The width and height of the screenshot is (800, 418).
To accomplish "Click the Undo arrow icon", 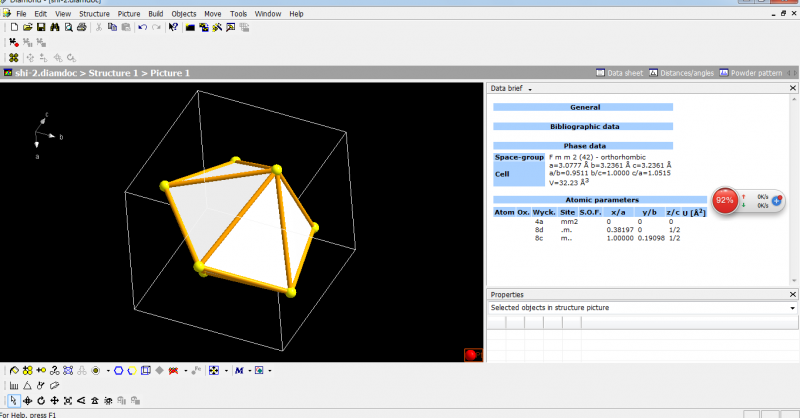I will click(142, 27).
